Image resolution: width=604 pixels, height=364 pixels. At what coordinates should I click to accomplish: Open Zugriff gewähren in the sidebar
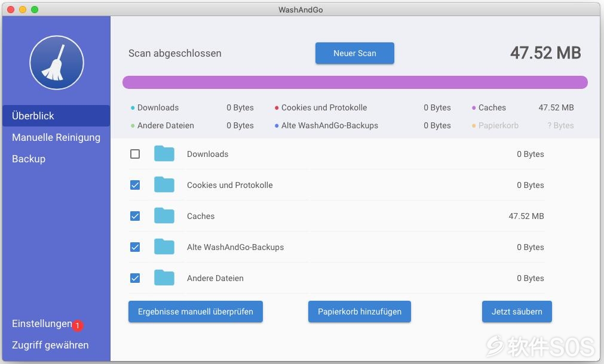pos(50,345)
